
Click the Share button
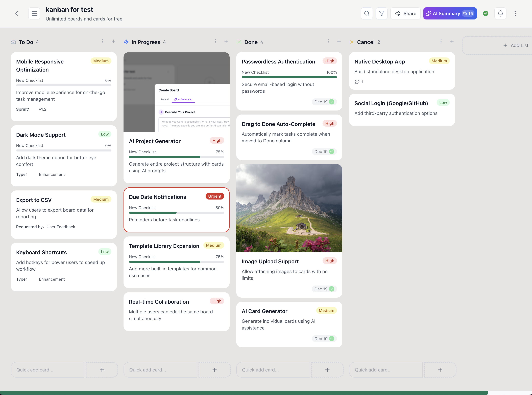pos(405,13)
